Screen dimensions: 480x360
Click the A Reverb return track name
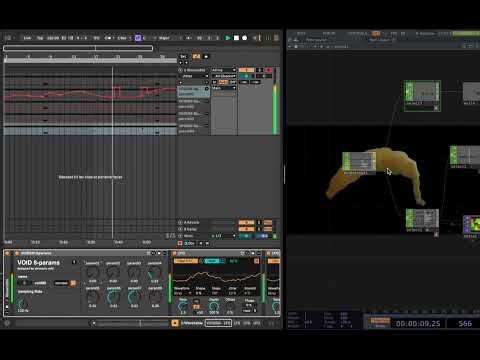point(192,222)
